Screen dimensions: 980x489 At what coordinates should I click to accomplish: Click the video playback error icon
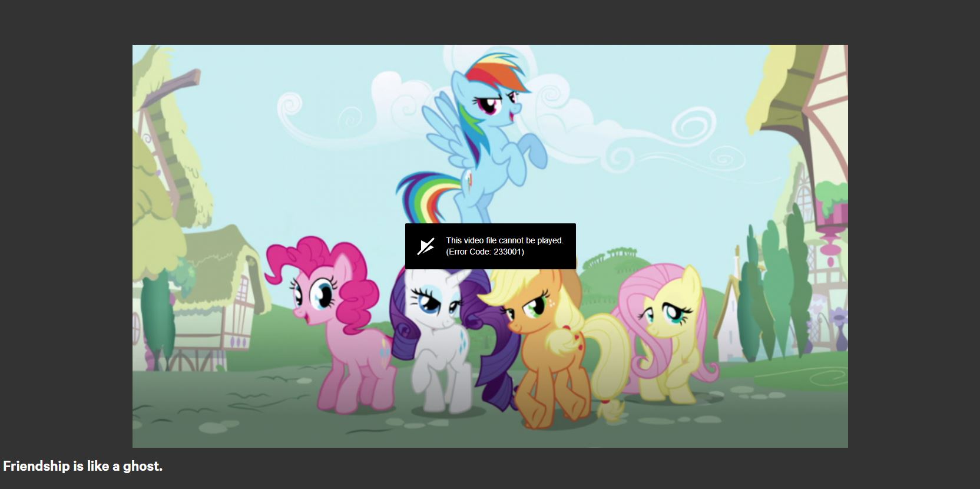426,246
